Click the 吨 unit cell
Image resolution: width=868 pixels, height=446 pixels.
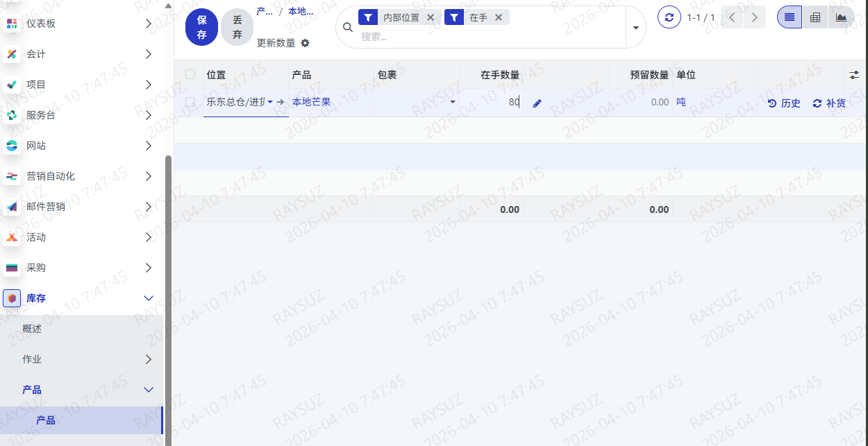[681, 102]
